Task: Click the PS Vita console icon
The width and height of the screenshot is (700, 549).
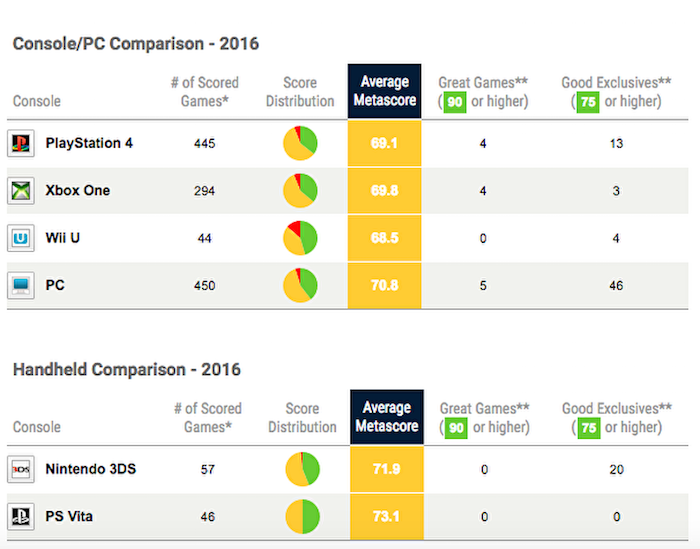Action: coord(20,517)
